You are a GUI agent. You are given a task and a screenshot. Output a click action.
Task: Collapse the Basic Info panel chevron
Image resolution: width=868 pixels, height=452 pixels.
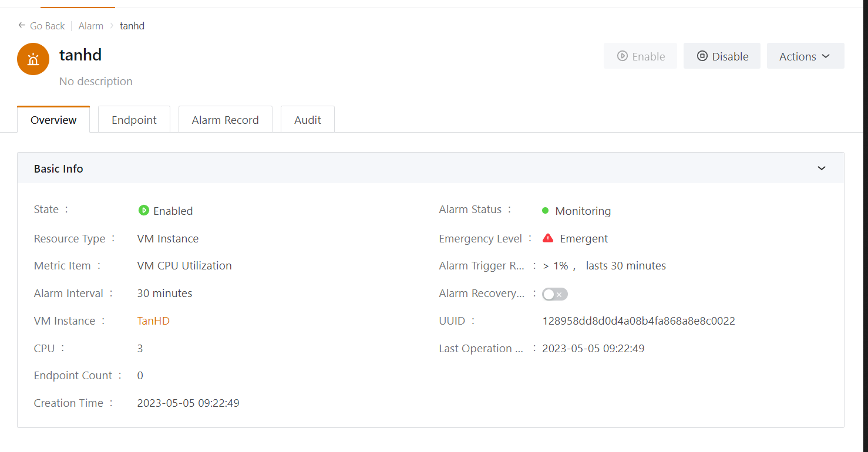coord(821,168)
